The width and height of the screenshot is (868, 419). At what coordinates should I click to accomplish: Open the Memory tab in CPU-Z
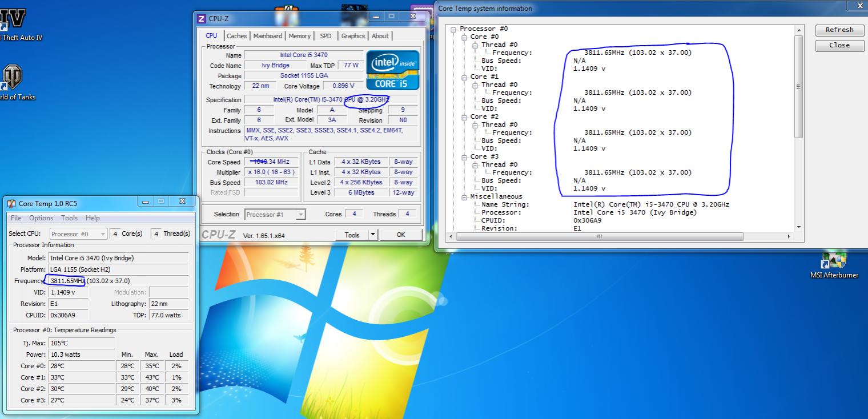tap(300, 36)
